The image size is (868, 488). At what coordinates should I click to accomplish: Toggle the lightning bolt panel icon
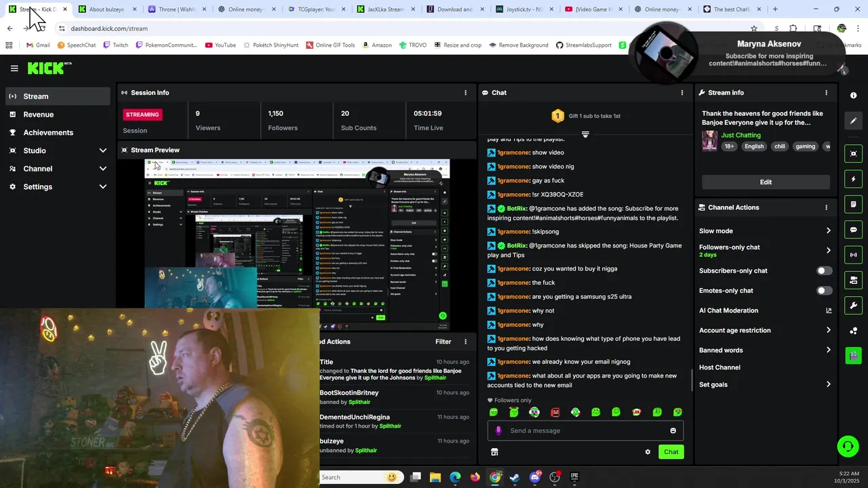854,179
